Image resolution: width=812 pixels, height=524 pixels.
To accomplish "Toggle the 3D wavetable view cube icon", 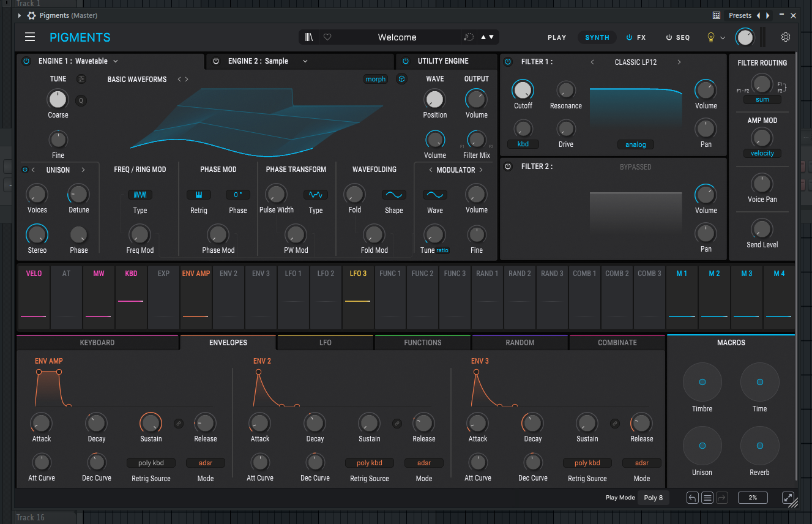I will (401, 79).
